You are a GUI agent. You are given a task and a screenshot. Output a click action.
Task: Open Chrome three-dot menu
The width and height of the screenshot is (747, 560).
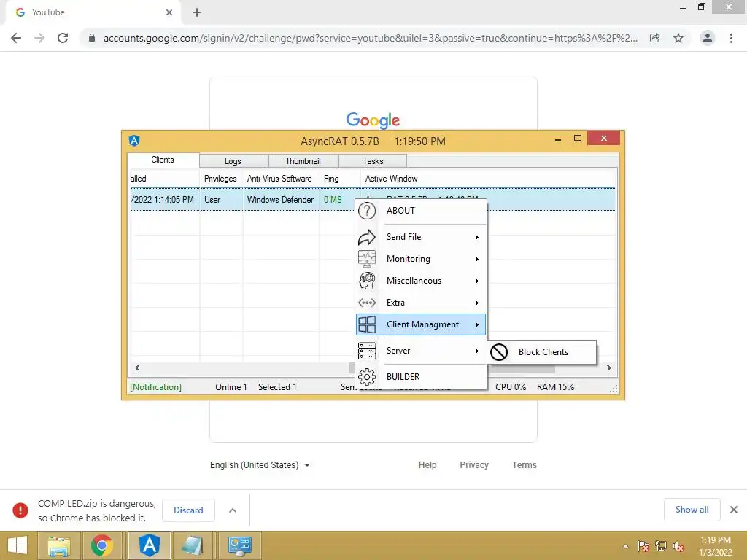(731, 38)
